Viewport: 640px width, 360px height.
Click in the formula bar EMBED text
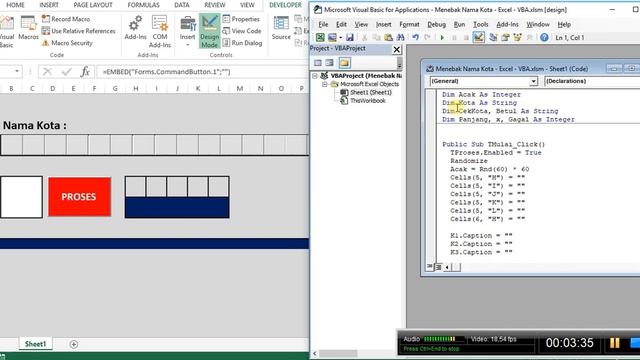tap(167, 72)
